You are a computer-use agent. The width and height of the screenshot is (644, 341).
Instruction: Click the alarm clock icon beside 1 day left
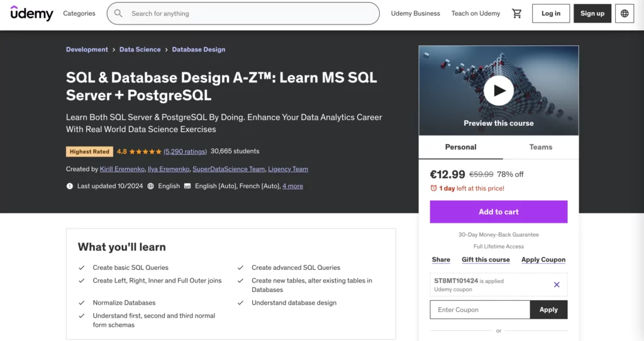pos(433,188)
